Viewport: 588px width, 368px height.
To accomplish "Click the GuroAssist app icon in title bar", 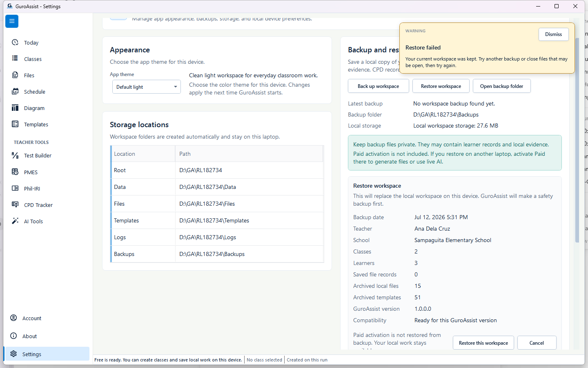I will point(10,6).
